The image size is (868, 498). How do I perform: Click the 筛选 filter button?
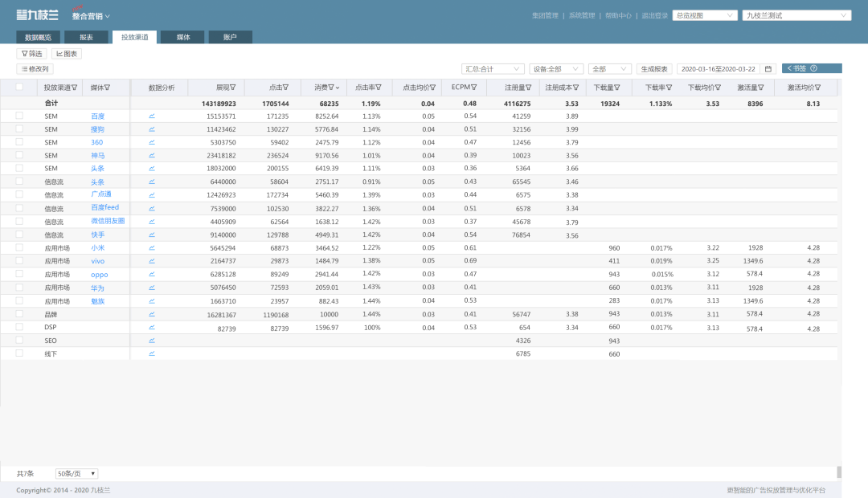tap(31, 54)
